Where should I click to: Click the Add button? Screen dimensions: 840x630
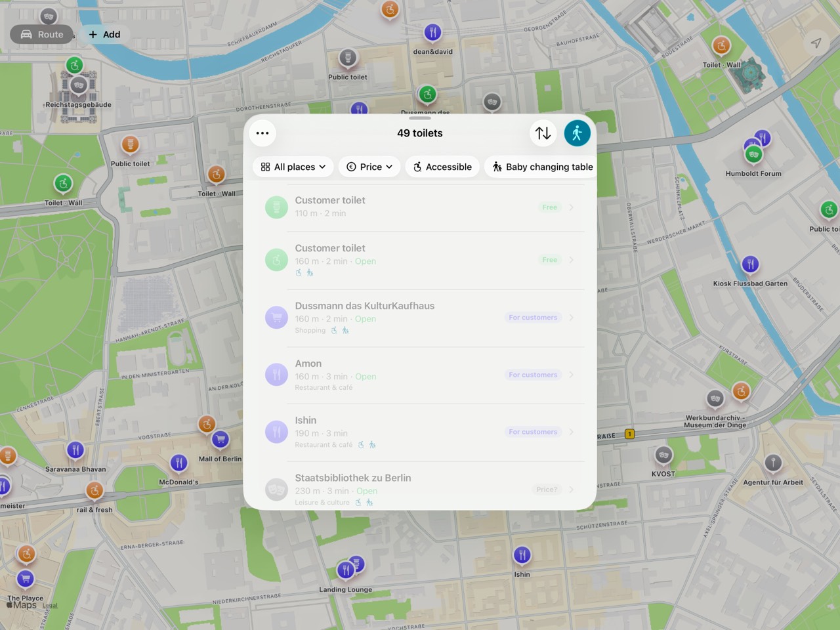[104, 34]
